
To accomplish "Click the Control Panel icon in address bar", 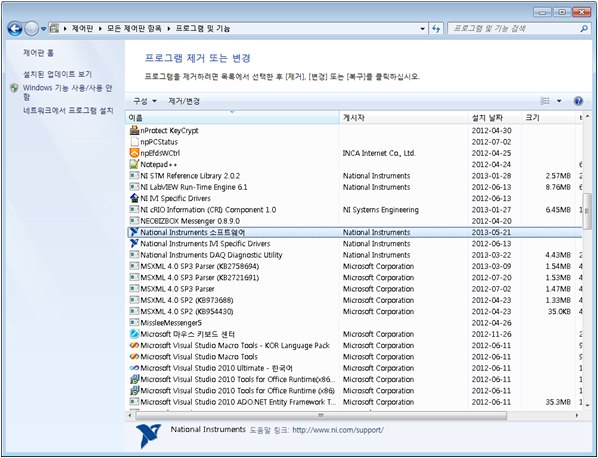I will click(55, 29).
